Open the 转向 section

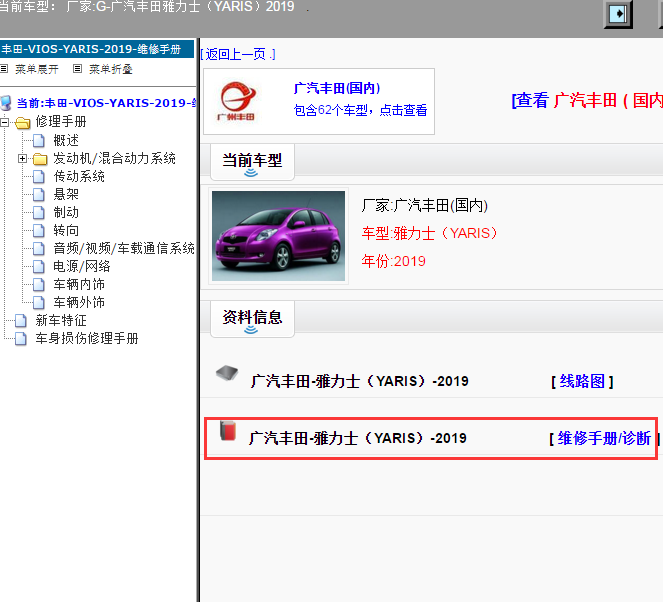tap(66, 230)
